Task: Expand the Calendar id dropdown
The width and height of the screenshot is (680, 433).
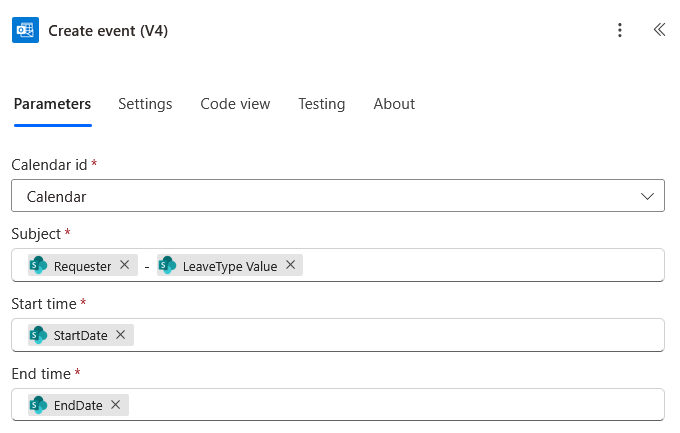Action: [x=338, y=196]
